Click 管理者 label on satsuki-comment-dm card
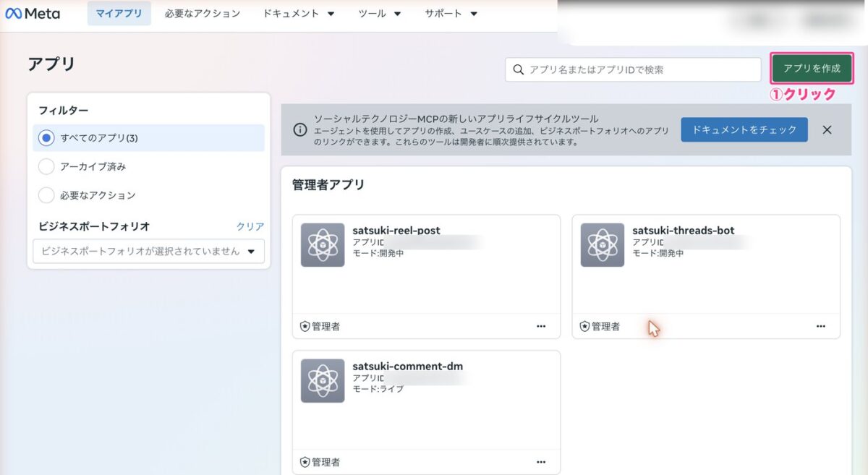Screen dimensions: 868x475 click(x=326, y=462)
